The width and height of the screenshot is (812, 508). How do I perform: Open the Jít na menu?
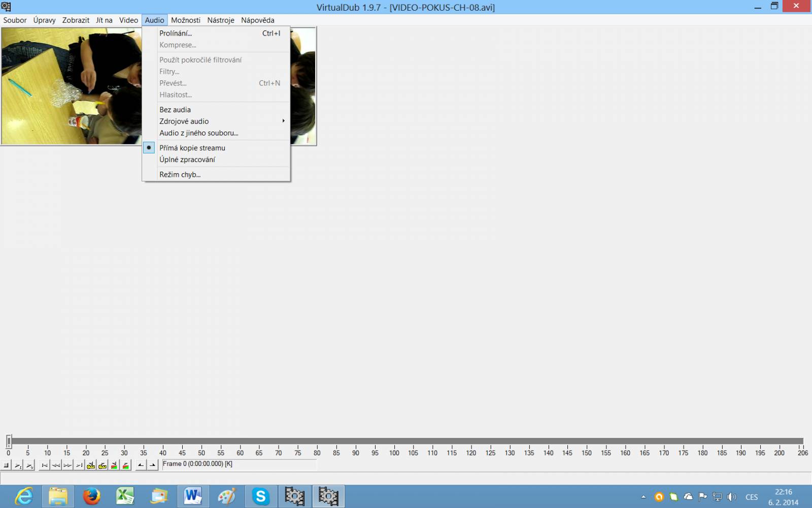point(104,20)
